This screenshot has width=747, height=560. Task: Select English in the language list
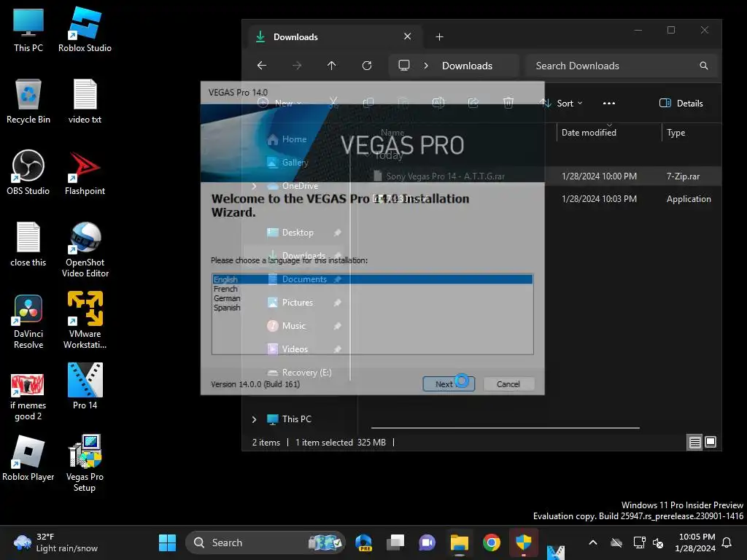373,279
